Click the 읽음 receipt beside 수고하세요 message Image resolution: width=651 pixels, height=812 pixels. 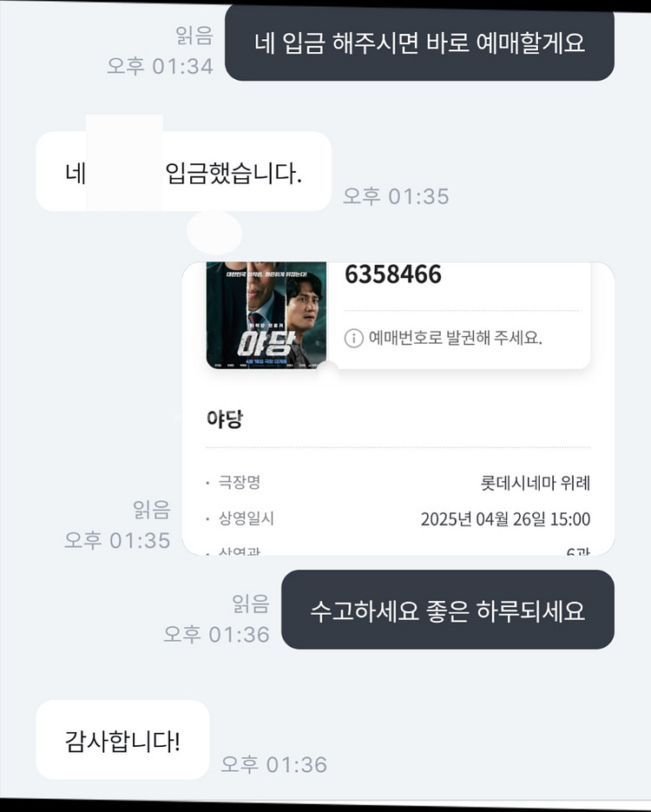[251, 604]
